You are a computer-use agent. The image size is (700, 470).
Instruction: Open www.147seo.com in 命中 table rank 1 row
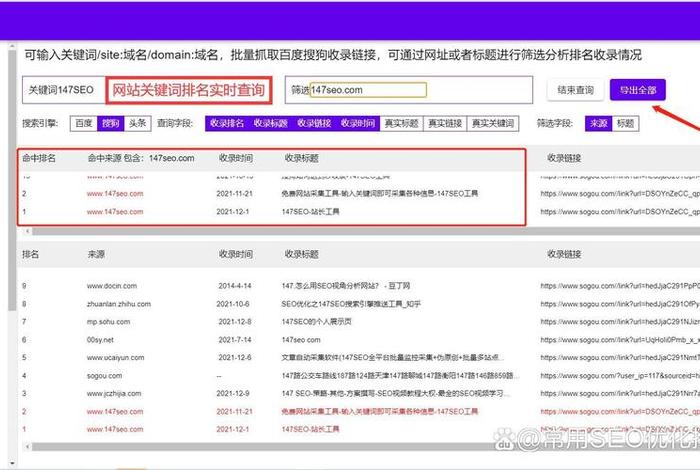(115, 212)
